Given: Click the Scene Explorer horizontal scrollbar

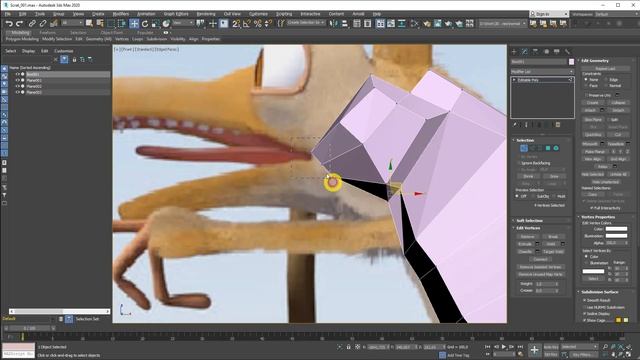Looking at the screenshot, I should point(60,311).
